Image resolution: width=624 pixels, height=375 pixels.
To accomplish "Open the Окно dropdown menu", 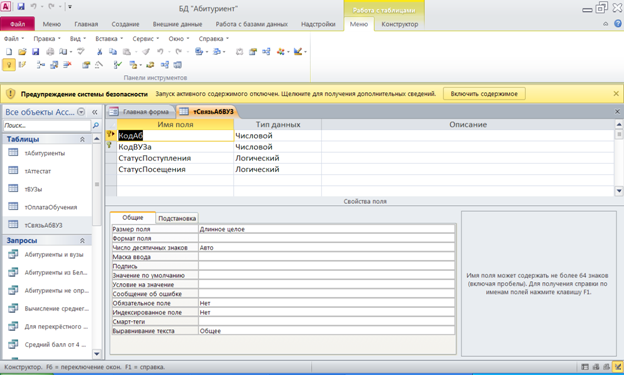I will pos(179,39).
